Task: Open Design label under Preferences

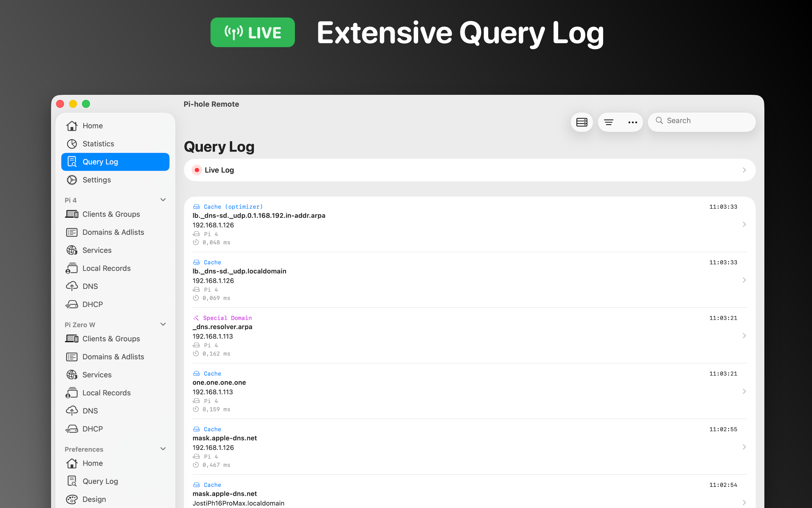Action: [94, 499]
